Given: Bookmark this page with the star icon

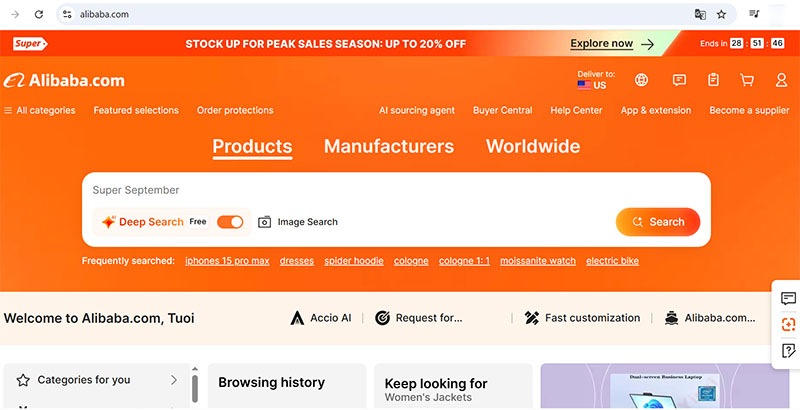Looking at the screenshot, I should point(721,14).
